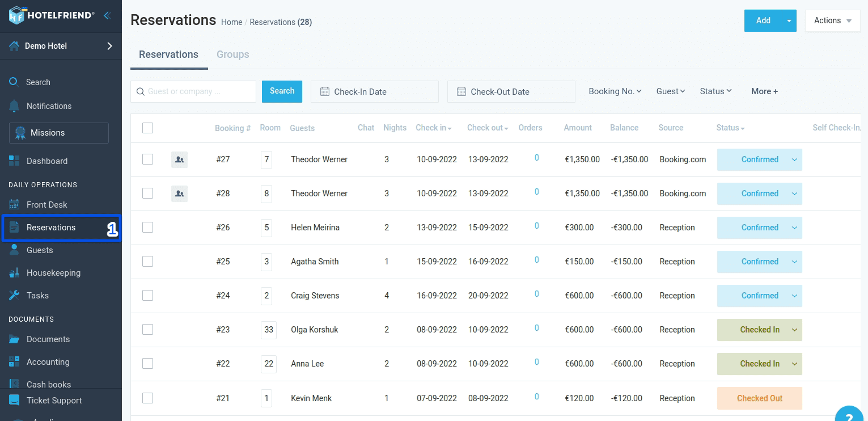Click the Home breadcrumb link
This screenshot has height=421, width=868.
[x=231, y=22]
